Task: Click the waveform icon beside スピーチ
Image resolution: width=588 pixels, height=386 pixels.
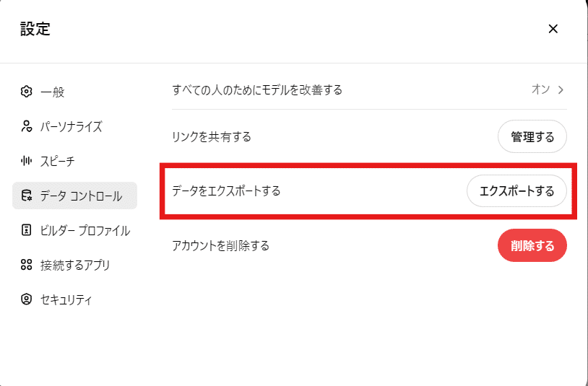Action: 27,161
